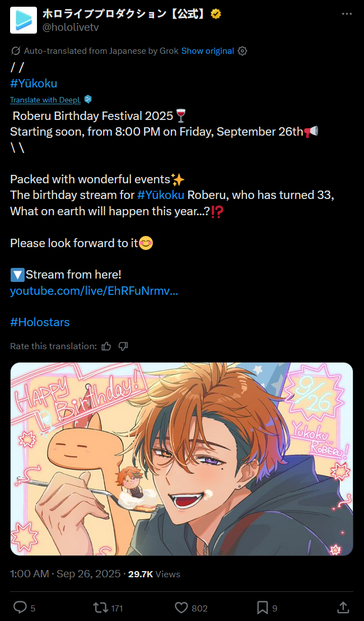Open the #Yūkoku hashtag at top

tap(34, 84)
